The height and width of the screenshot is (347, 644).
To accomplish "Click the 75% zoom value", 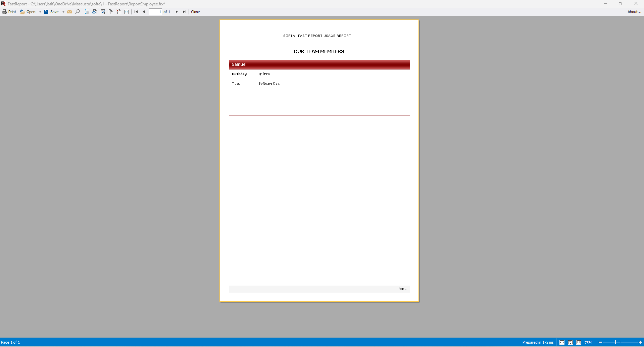I will tap(588, 343).
